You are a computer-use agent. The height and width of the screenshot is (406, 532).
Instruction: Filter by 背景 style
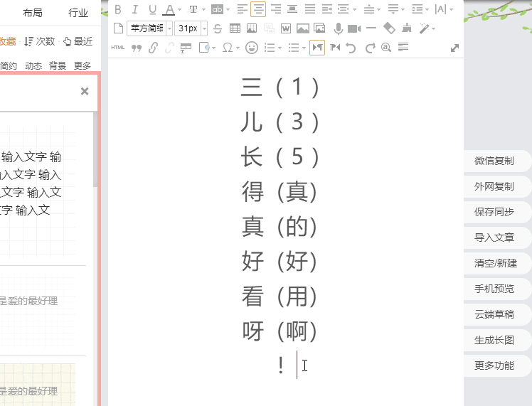coord(58,65)
